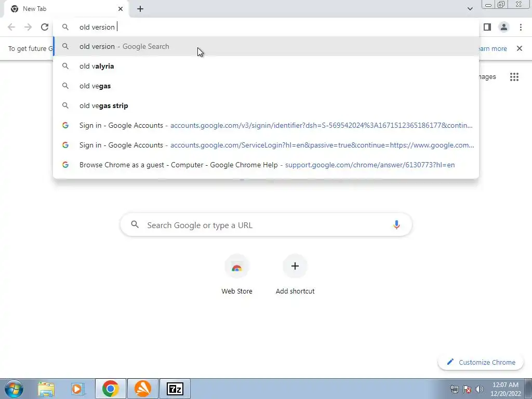Viewport: 532px width, 399px height.
Task: Open Sign in suggestion with ServiceLogin URL
Action: [266, 145]
